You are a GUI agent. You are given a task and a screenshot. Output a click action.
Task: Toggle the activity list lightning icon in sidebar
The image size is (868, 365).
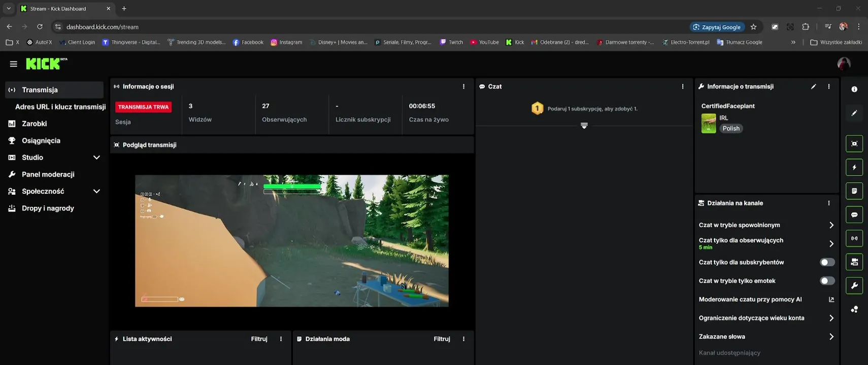click(854, 167)
